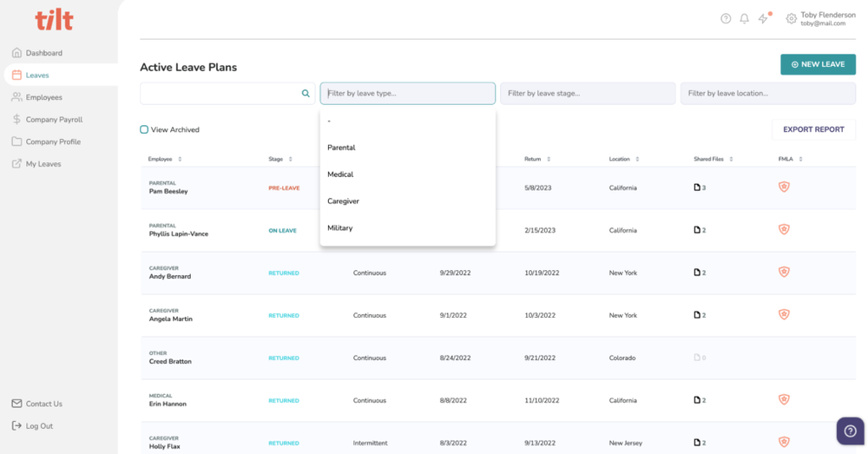Open Pam Beesley's leave plan

tap(168, 191)
